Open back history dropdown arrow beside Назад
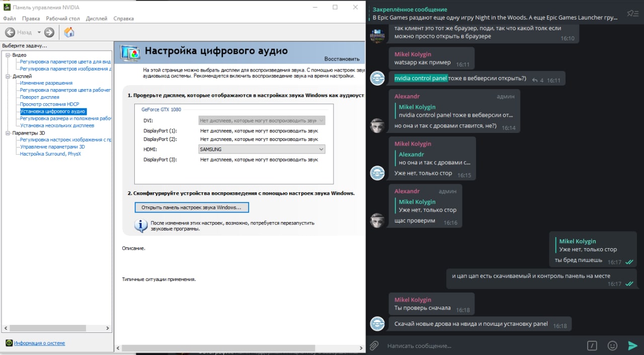644x355 pixels. tap(39, 32)
